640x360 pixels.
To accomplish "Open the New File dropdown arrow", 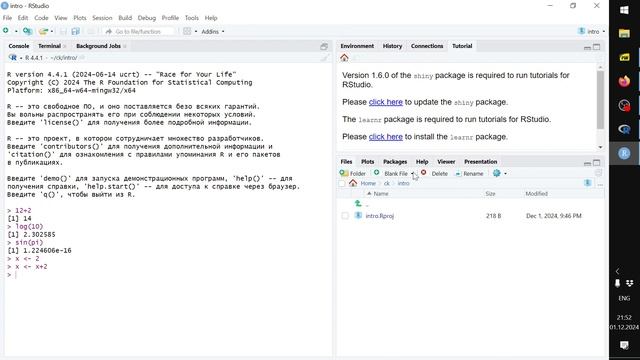I will [16, 31].
